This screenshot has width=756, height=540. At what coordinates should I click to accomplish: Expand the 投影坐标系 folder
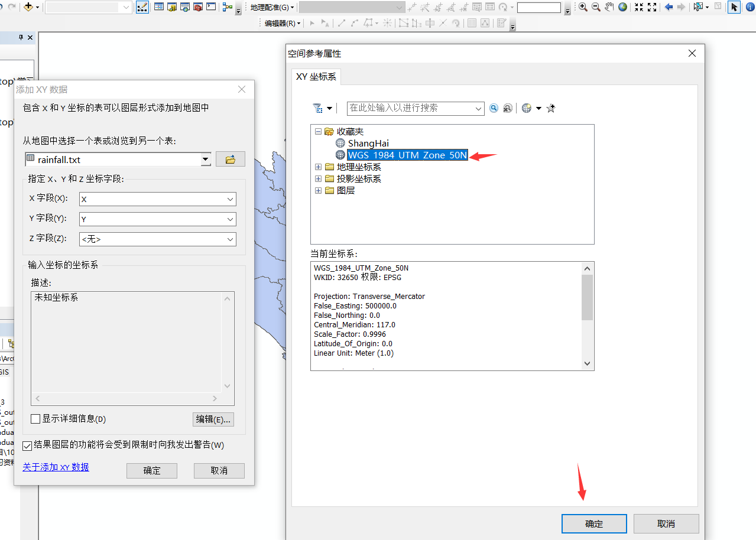click(319, 178)
